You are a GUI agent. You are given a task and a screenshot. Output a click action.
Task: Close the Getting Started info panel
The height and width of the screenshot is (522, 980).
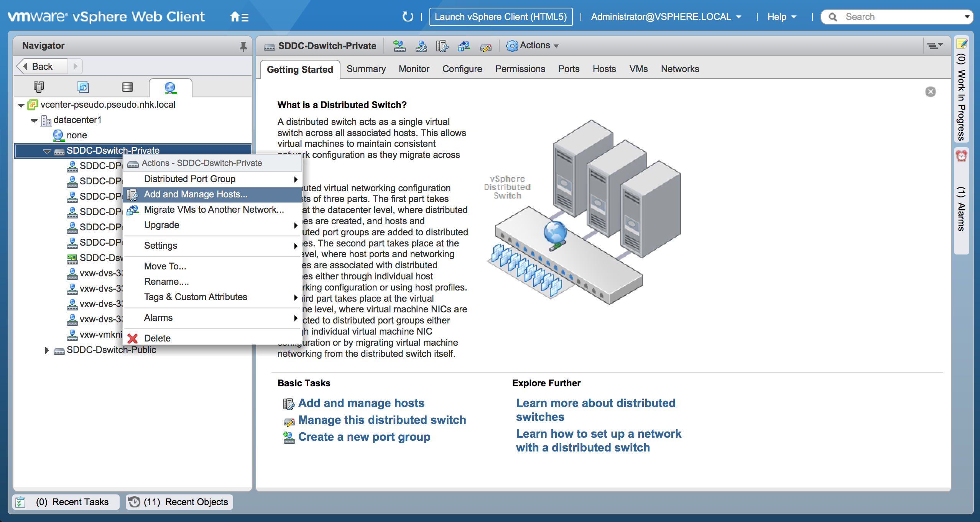930,92
